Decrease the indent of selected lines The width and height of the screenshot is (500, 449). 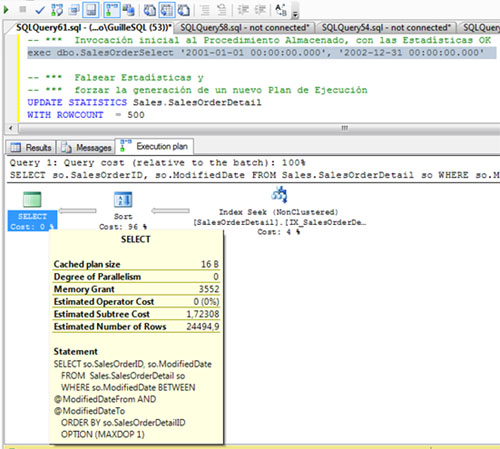(x=243, y=10)
